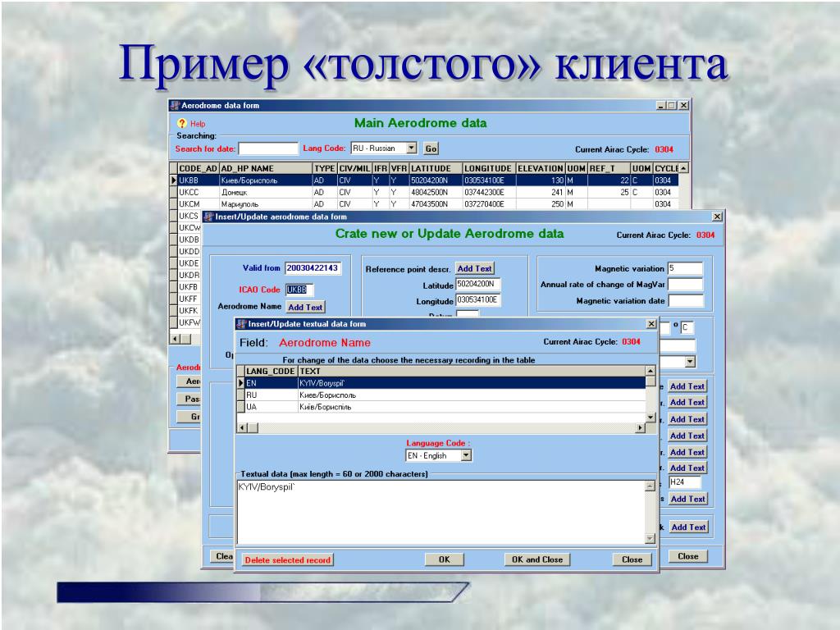This screenshot has height=630, width=840.
Task: Click Annual rate of change of MagVar field
Action: (x=685, y=285)
